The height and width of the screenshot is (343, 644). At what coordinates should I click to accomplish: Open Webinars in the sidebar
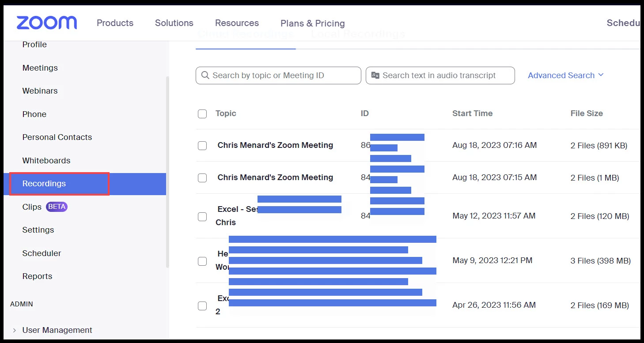click(x=40, y=91)
